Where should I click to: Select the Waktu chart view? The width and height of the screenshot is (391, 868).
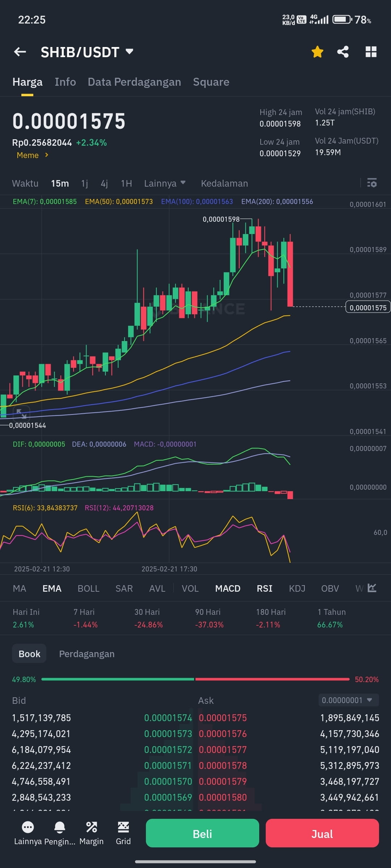point(25,183)
